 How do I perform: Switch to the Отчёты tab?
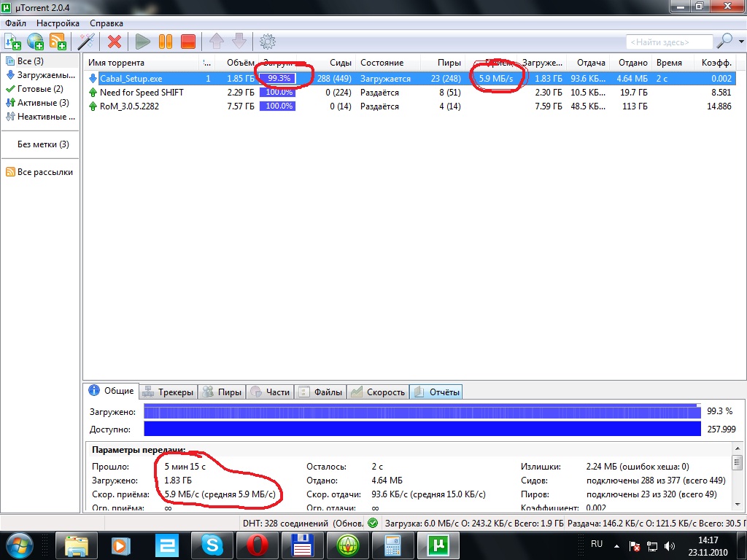pyautogui.click(x=436, y=392)
